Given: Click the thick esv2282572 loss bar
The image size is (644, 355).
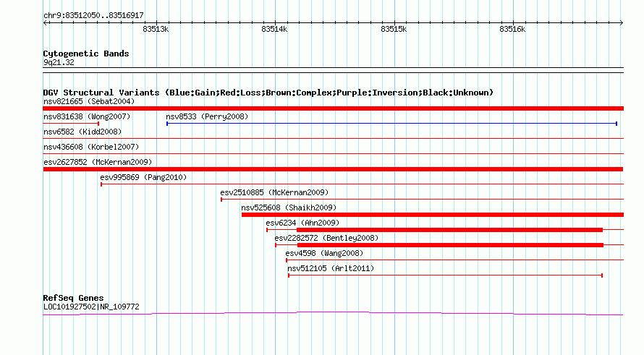Looking at the screenshot, I should coord(450,245).
